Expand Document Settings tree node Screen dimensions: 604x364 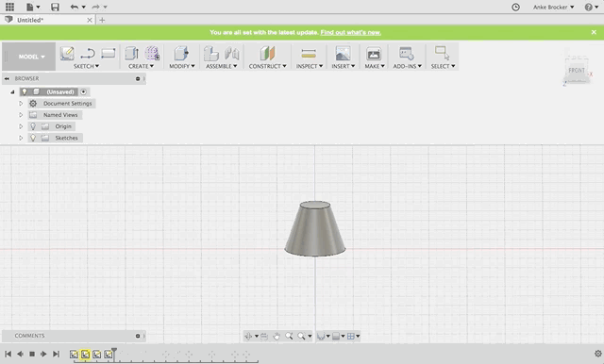pyautogui.click(x=21, y=103)
